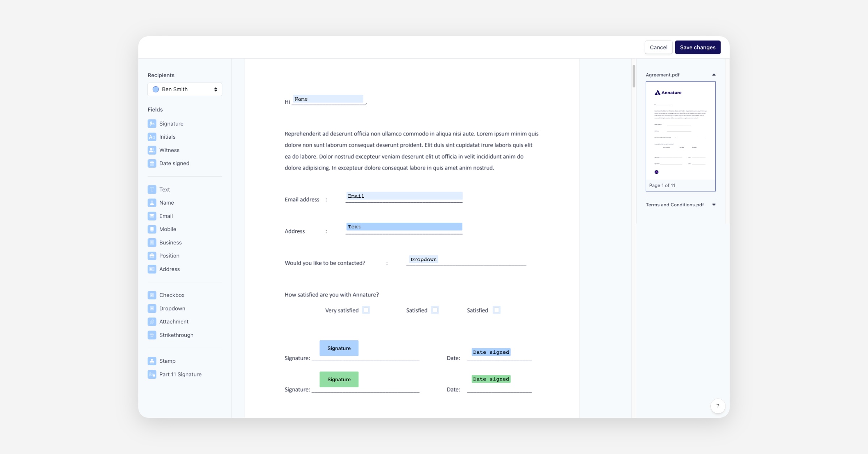Viewport: 868px width, 454px height.
Task: Click the Signature field icon in sidebar
Action: click(152, 123)
